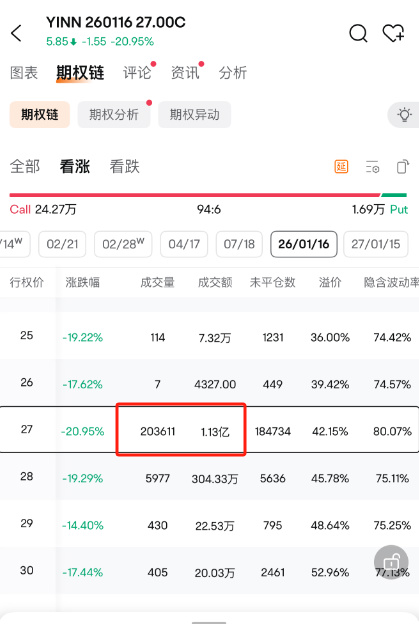The width and height of the screenshot is (419, 624).
Task: Tap the call/put ratio progress bar
Action: click(208, 195)
